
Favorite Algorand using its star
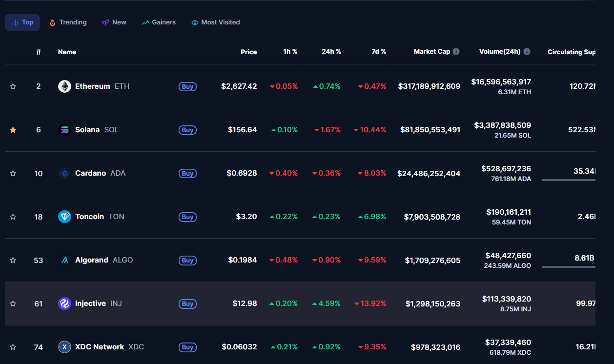tap(13, 260)
